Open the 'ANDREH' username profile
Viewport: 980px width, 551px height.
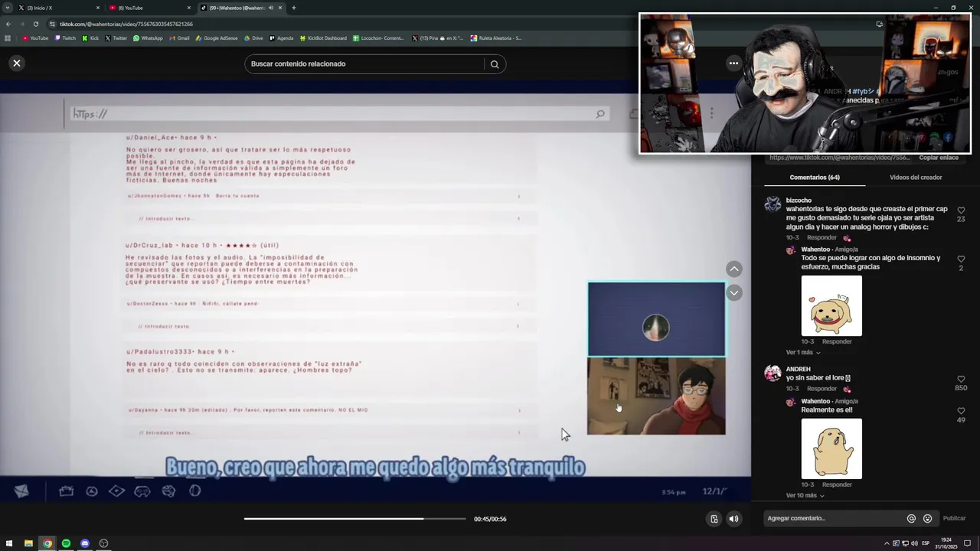coord(798,370)
